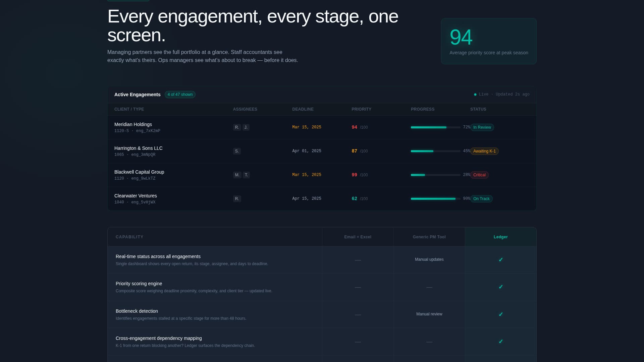Click the DEADLINE column header
The width and height of the screenshot is (644, 362).
(x=303, y=109)
